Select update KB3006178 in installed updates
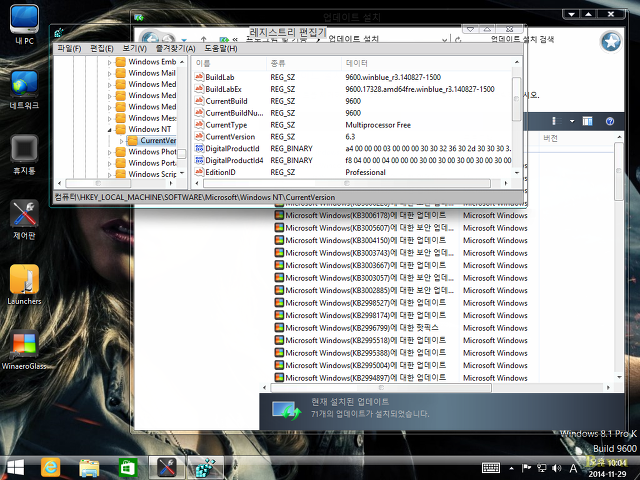This screenshot has height=480, width=640. tap(365, 215)
